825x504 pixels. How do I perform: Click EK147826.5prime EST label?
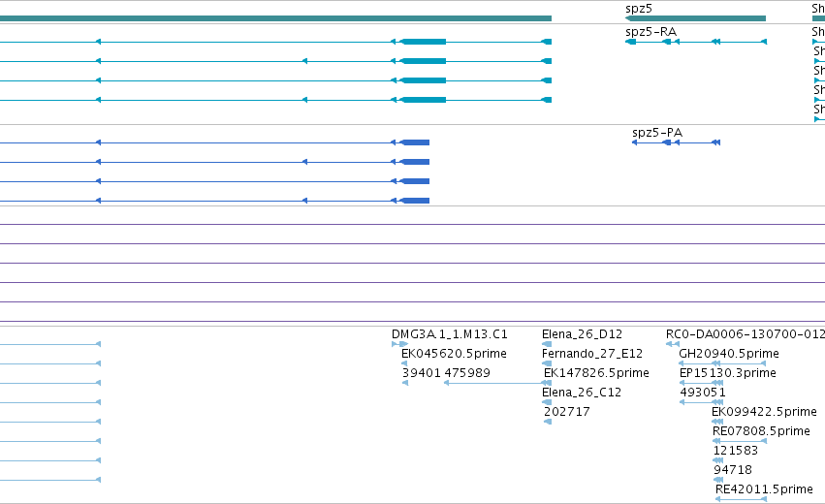[596, 373]
